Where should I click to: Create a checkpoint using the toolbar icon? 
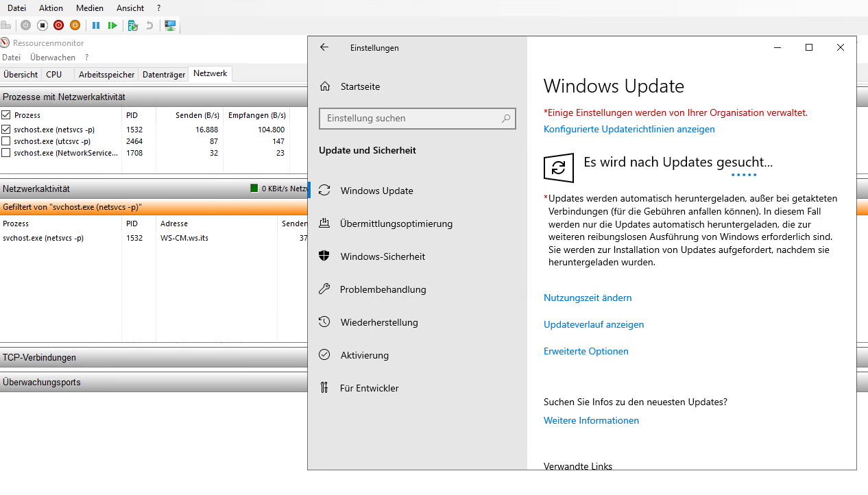pyautogui.click(x=133, y=25)
